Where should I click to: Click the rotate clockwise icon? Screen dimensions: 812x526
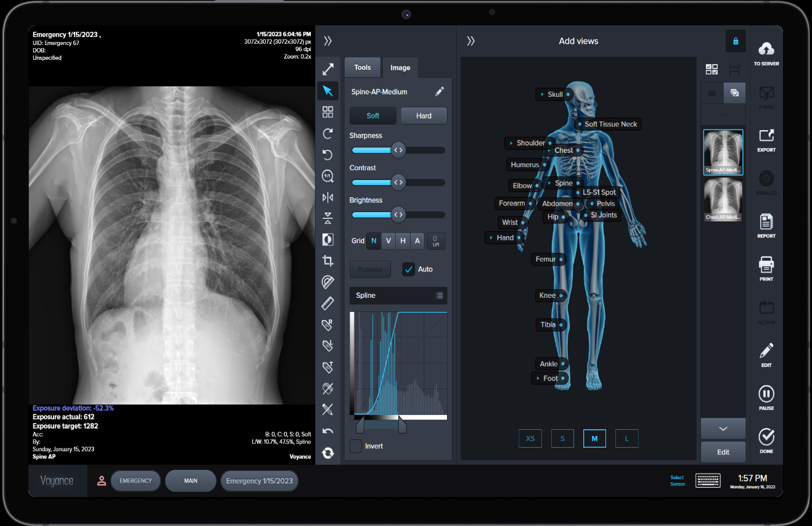coord(327,133)
